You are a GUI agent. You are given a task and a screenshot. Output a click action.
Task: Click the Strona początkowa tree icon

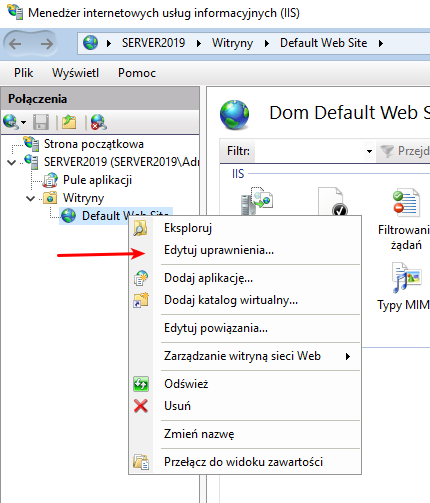point(32,143)
